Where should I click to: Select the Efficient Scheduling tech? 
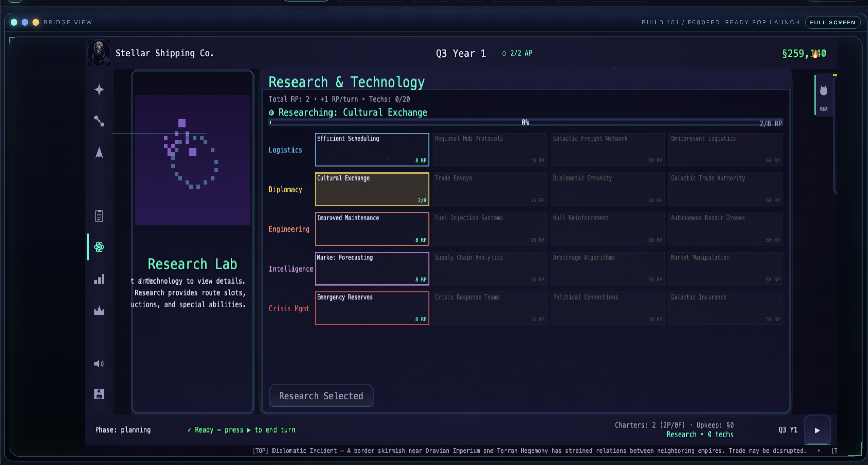[372, 149]
